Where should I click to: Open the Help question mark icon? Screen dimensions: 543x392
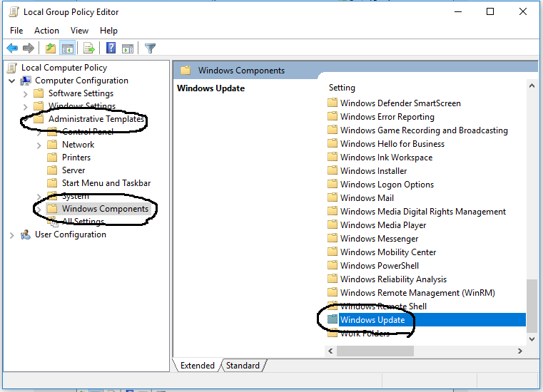coord(111,48)
